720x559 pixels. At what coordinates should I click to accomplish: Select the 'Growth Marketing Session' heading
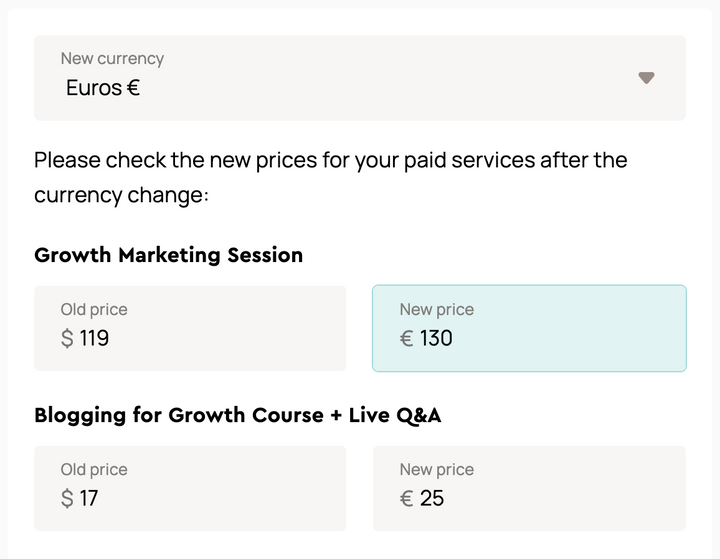tap(168, 255)
